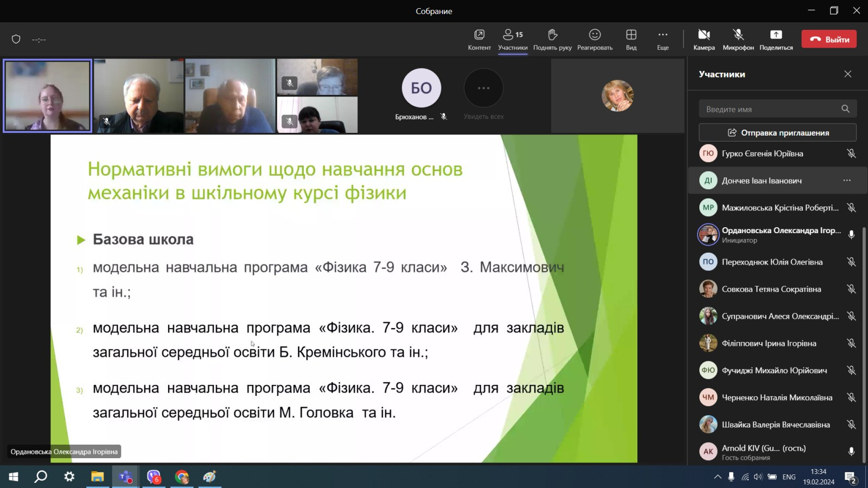Select the presenter's highlighted video thumbnail
The height and width of the screenshot is (488, 868).
(x=48, y=96)
